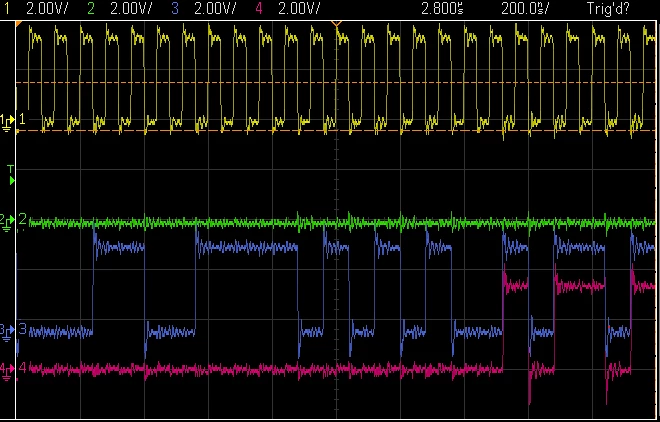Click the orange marker at top left corner

[x=19, y=24]
